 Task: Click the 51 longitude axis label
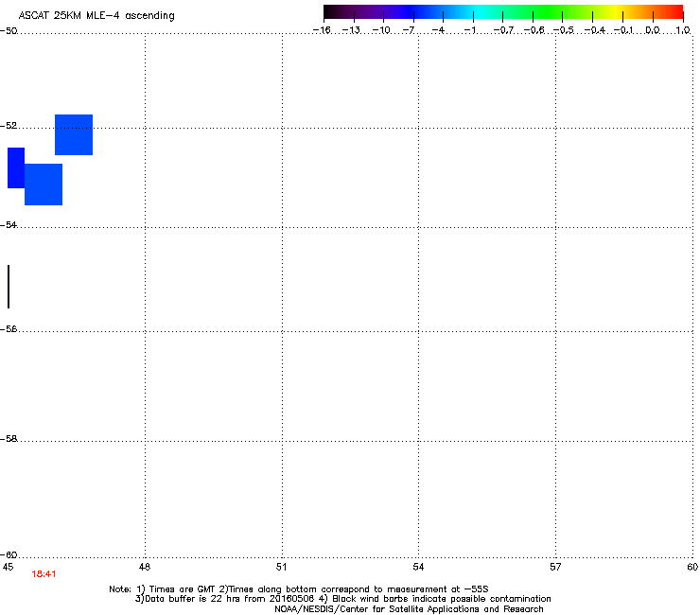(281, 567)
